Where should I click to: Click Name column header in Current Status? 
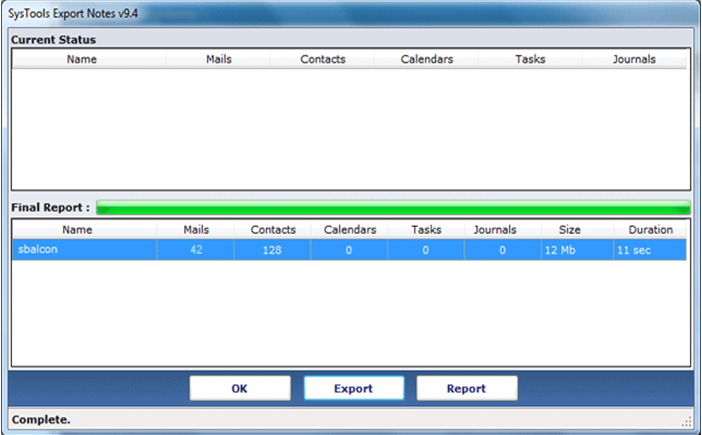pyautogui.click(x=89, y=59)
